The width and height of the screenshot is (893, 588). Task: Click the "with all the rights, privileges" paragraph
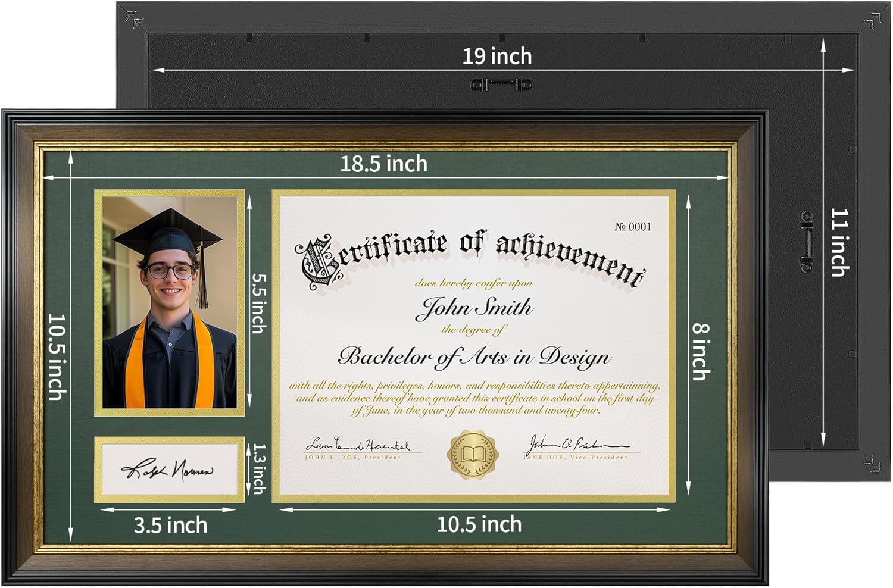(474, 398)
